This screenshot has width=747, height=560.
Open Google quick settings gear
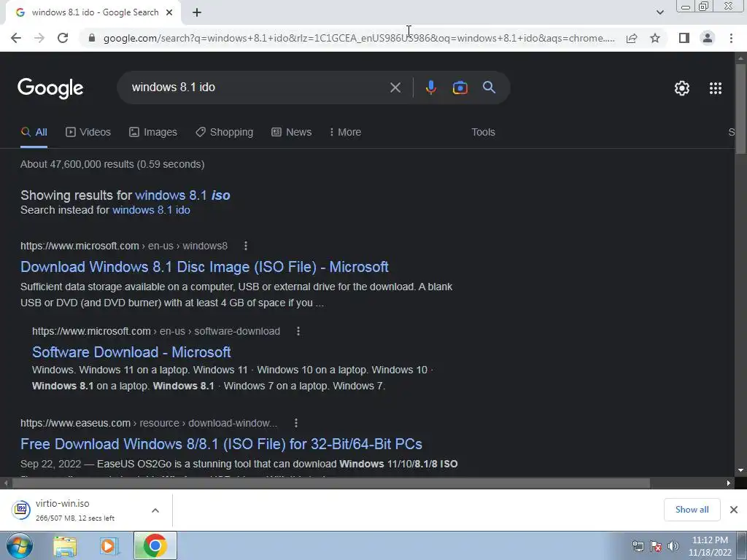(x=682, y=88)
